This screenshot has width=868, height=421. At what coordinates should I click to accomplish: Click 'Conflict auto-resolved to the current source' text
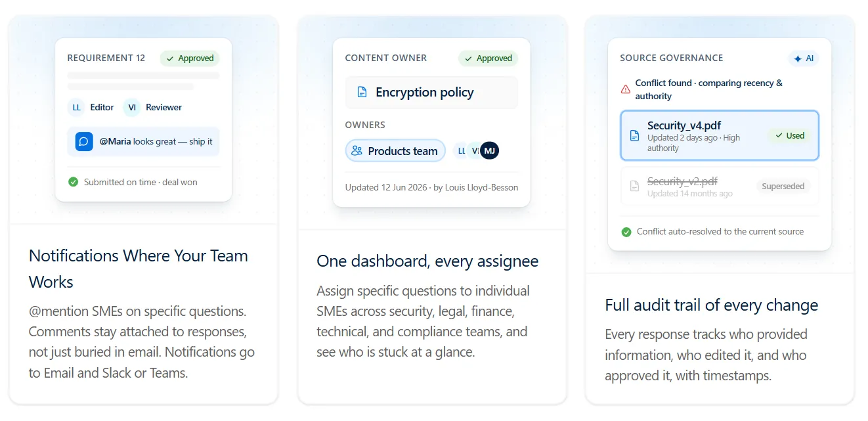click(720, 232)
